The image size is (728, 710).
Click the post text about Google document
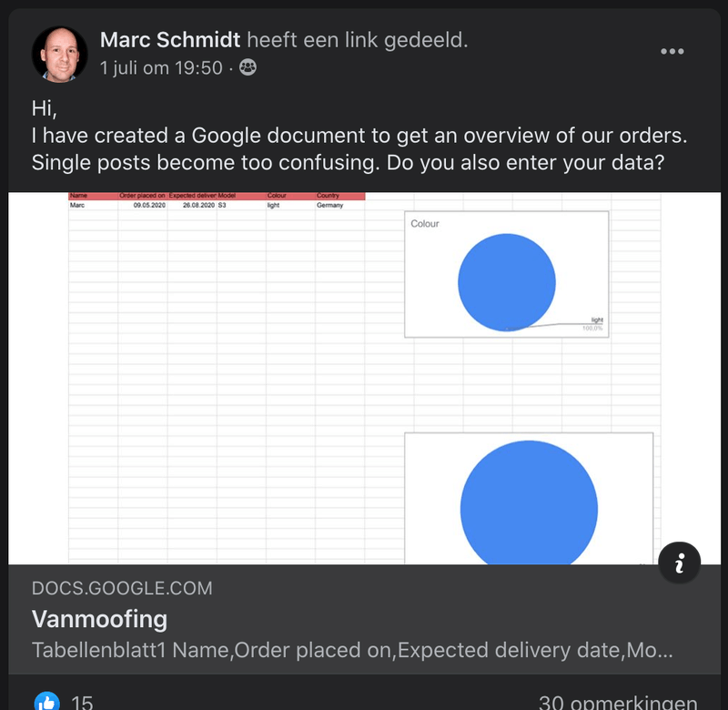(359, 149)
